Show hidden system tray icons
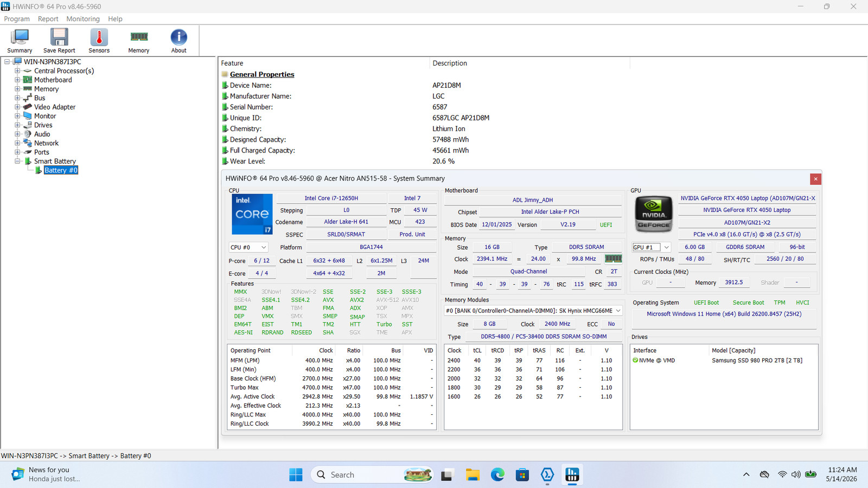868x488 pixels. click(746, 474)
